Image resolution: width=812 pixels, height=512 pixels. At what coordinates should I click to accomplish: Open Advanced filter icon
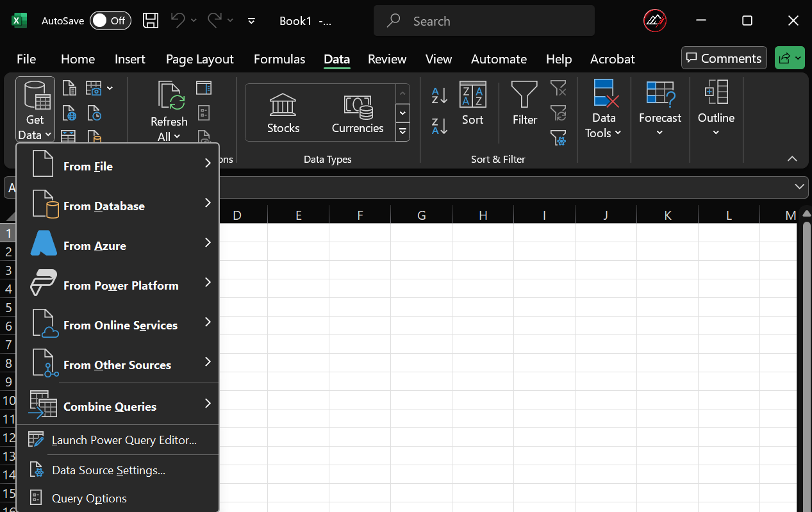coord(558,137)
